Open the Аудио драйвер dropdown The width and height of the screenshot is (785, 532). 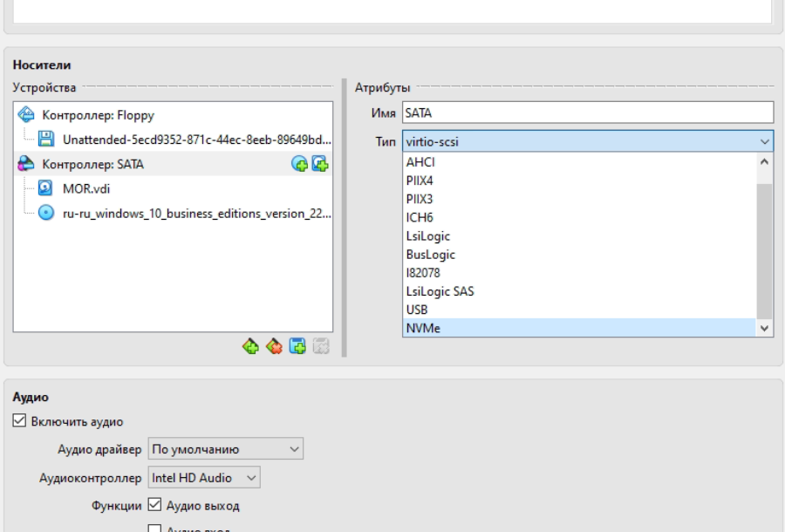pyautogui.click(x=225, y=450)
